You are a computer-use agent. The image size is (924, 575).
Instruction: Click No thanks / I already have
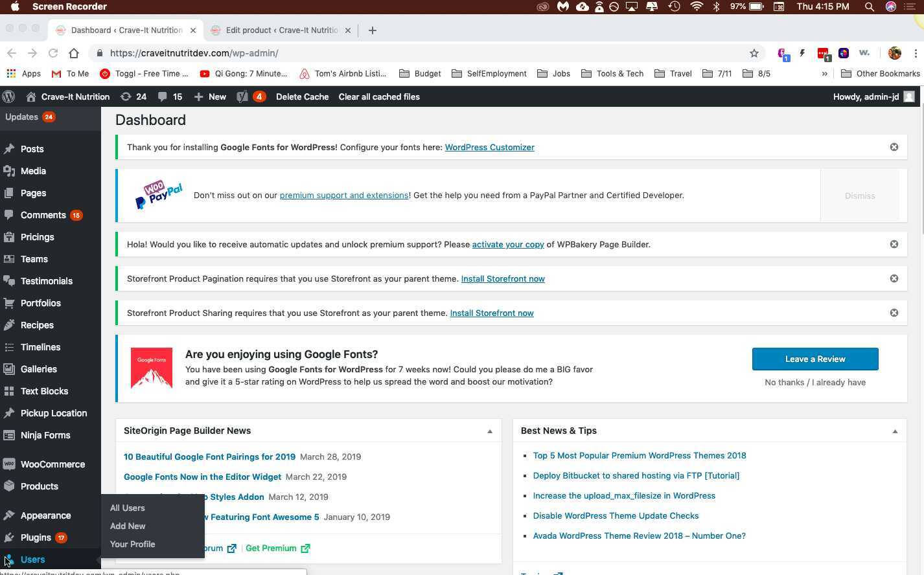(x=815, y=382)
